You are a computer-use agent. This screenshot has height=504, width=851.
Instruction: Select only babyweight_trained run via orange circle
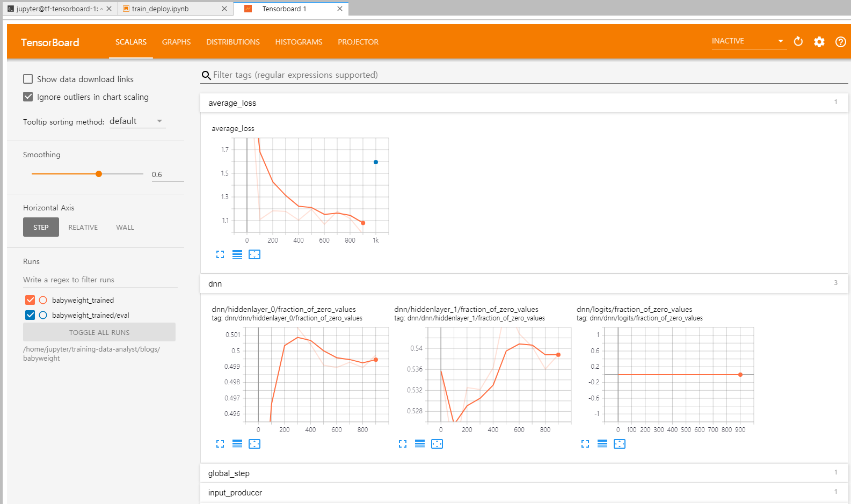(43, 300)
